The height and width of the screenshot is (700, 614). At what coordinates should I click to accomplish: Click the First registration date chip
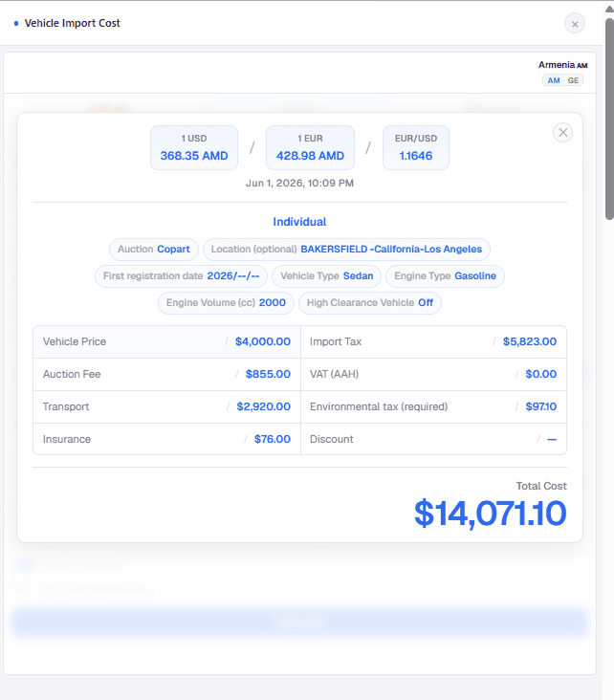(182, 276)
